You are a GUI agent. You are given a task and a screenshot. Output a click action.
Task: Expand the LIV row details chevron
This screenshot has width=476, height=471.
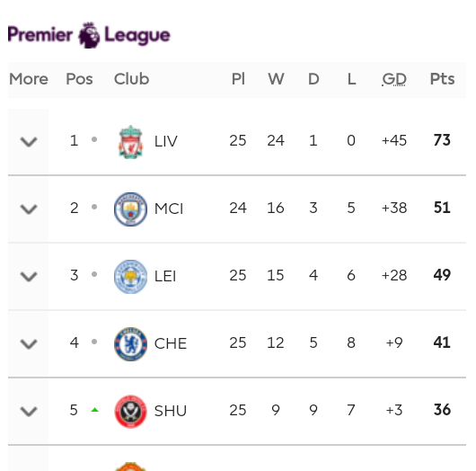pos(29,142)
